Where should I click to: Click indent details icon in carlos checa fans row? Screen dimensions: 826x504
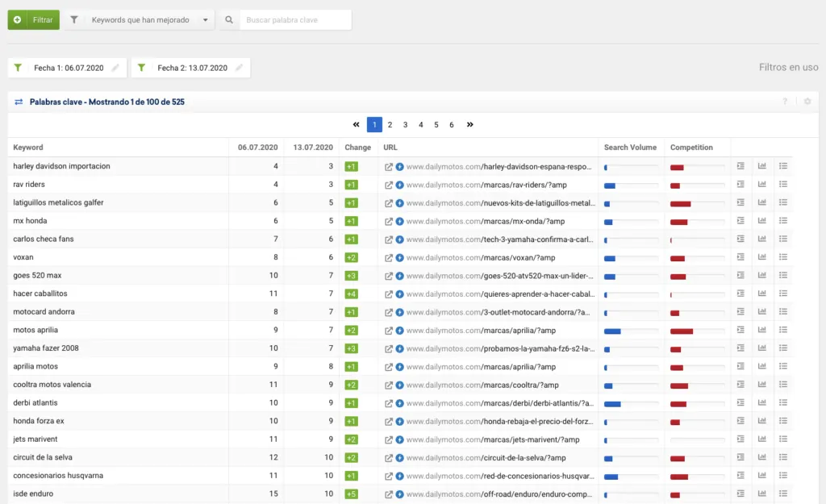click(x=740, y=239)
